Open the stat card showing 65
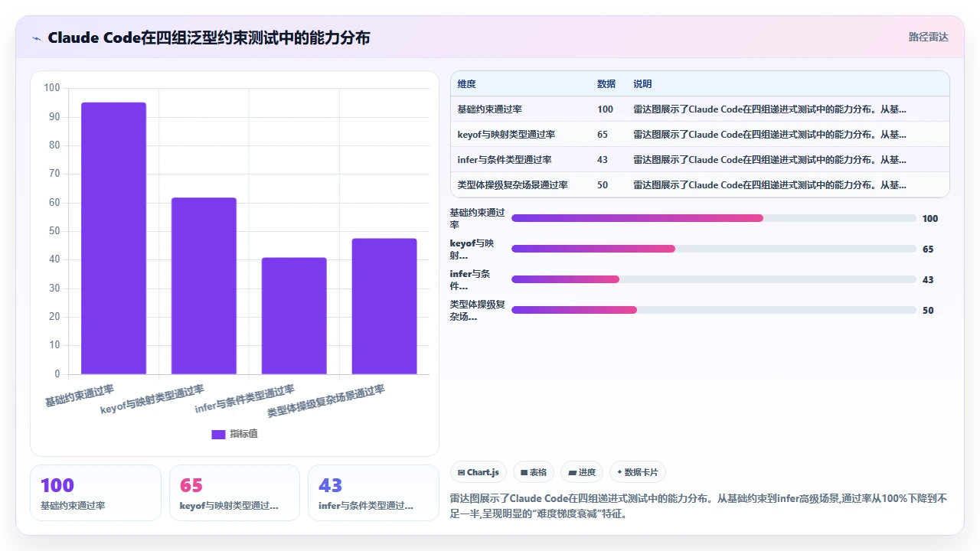This screenshot has height=551, width=980. tap(234, 493)
